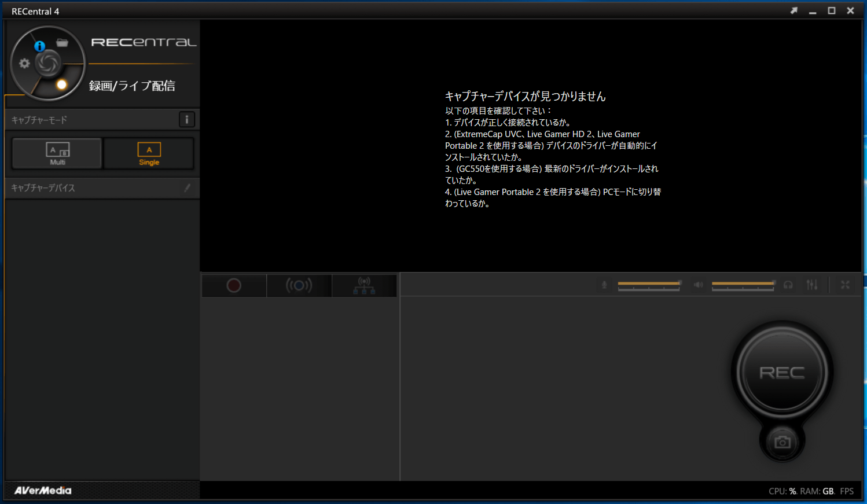Open the live streaming tab

point(299,285)
